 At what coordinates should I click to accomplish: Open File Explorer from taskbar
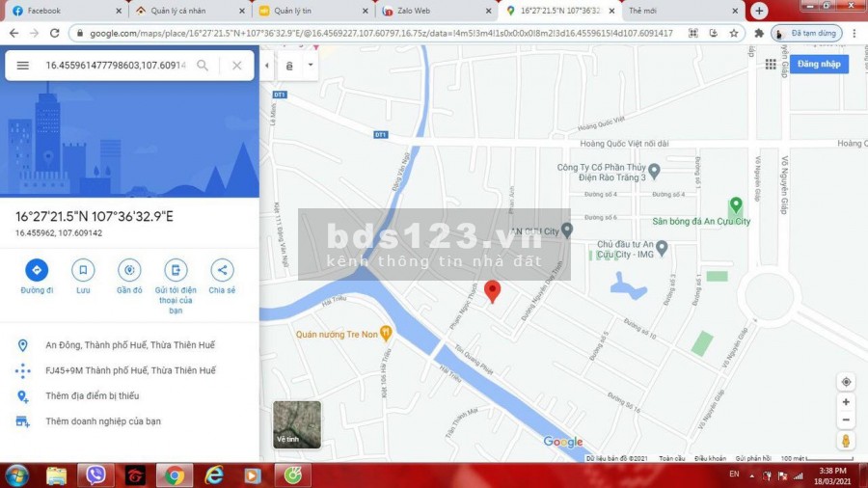click(56, 475)
